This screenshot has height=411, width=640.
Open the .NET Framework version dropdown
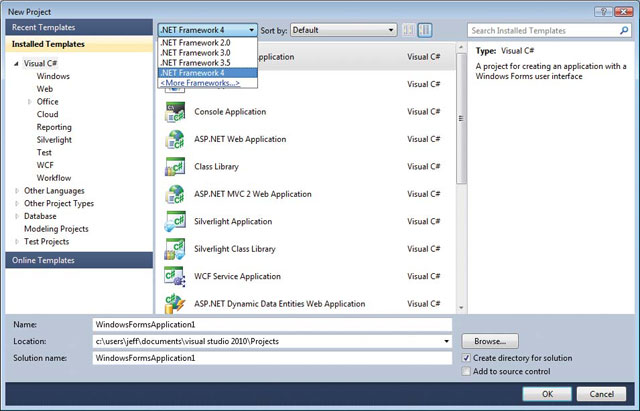coord(208,30)
